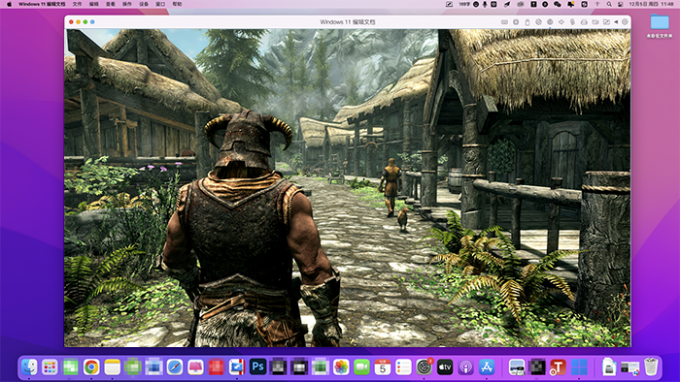Image resolution: width=680 pixels, height=382 pixels.
Task: Open the Windows 11 icon in the Dock
Action: (579, 367)
